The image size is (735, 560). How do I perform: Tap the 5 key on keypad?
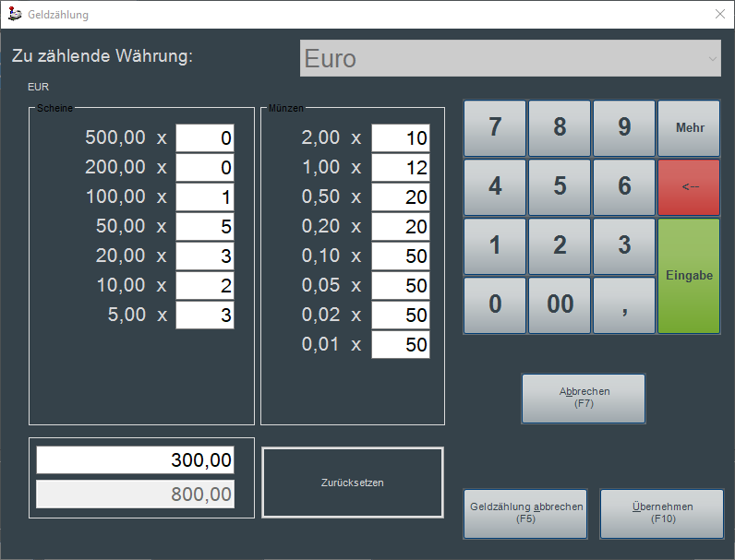click(x=560, y=186)
